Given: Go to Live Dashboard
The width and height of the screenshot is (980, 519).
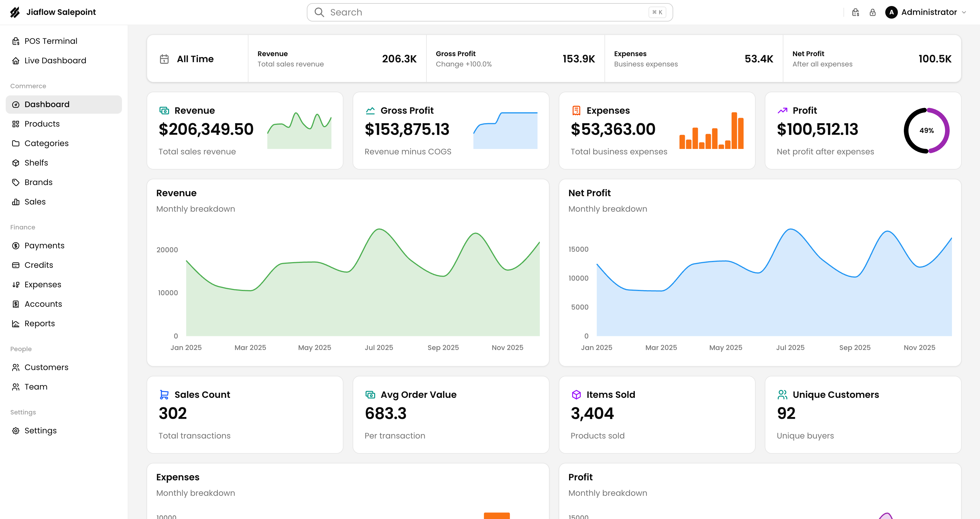Looking at the screenshot, I should [64, 60].
